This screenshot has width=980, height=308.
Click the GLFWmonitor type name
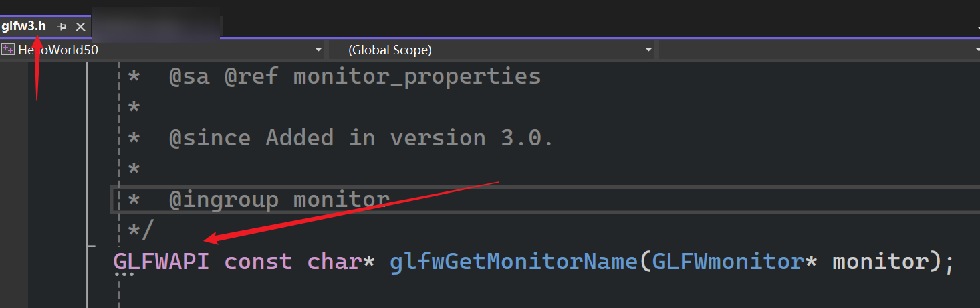727,261
